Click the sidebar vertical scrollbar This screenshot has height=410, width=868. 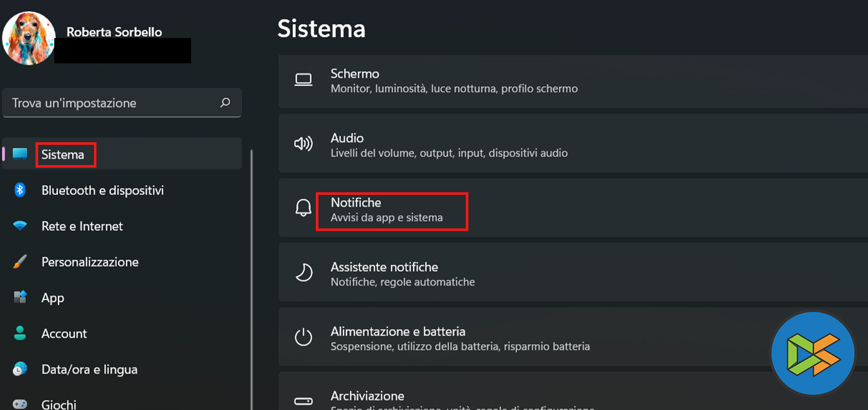[251, 271]
